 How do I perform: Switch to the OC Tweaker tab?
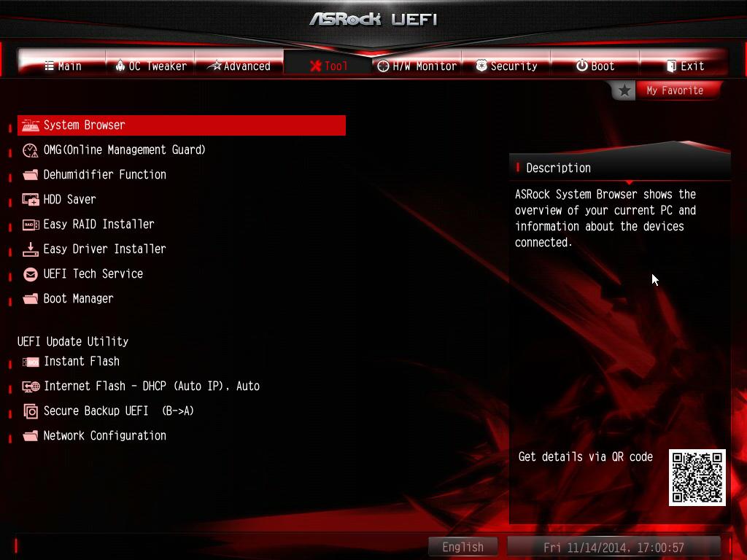150,66
